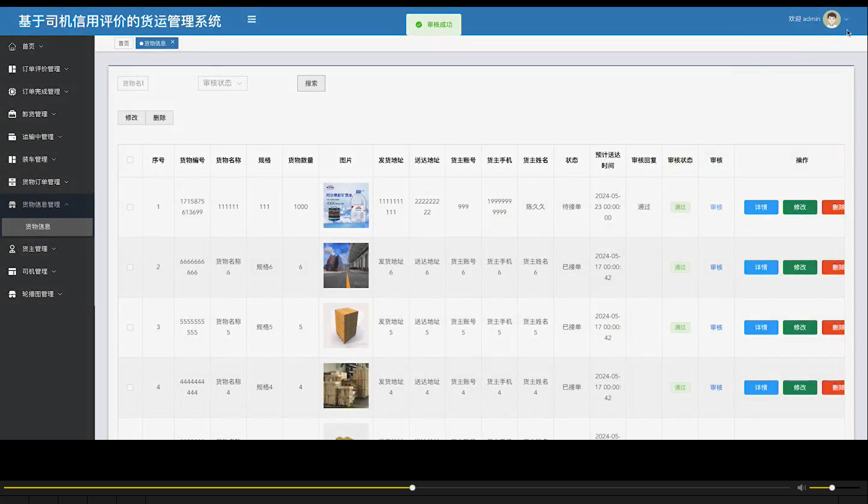Switch to the 首页 tab
The image size is (868, 504).
click(123, 43)
